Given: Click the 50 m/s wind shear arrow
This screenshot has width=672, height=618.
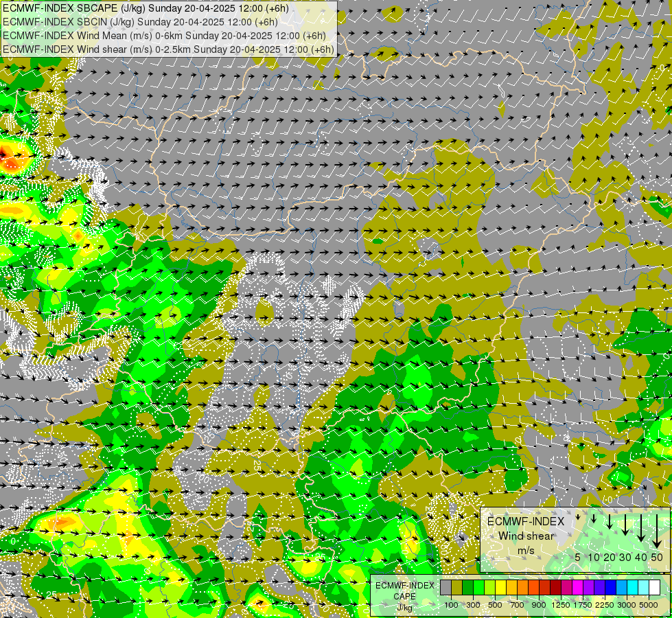Looking at the screenshot, I should 657,531.
